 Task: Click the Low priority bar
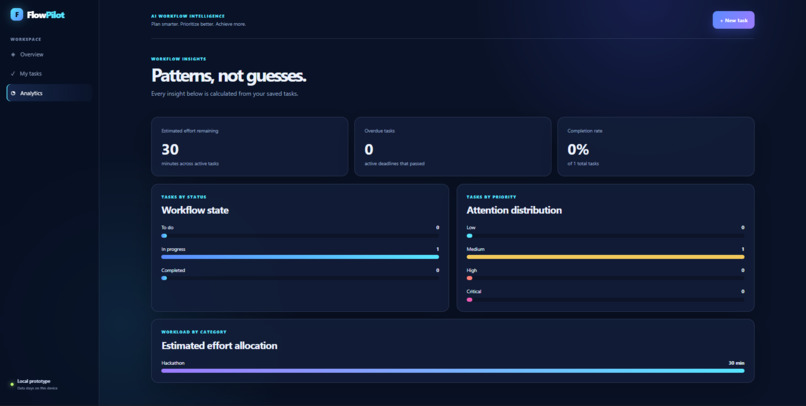pos(606,236)
